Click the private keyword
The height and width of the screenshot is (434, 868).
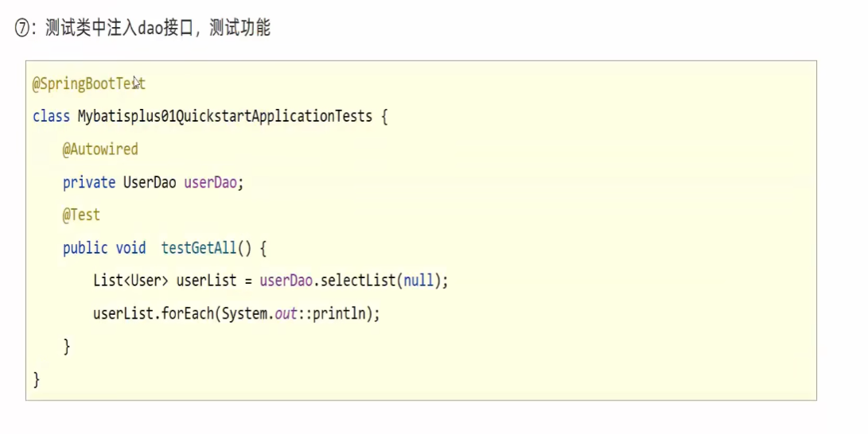(x=89, y=182)
